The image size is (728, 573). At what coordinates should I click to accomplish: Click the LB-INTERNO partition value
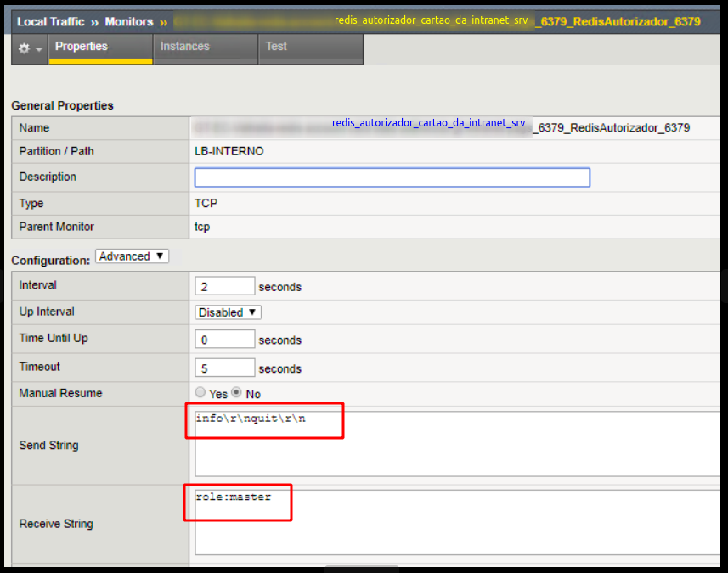point(229,151)
